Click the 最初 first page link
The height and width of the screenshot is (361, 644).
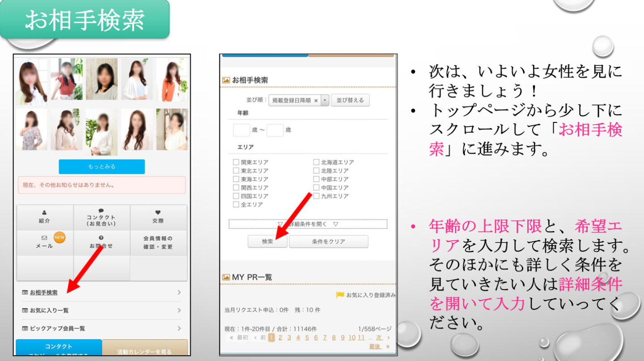tap(242, 338)
